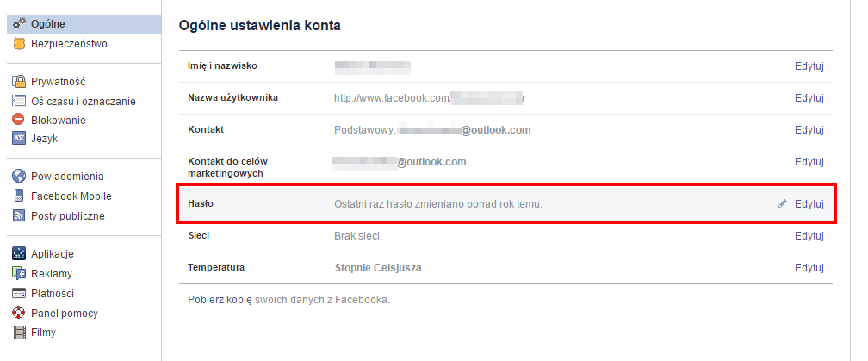This screenshot has height=361, width=868.
Task: Edit the Nazwa użytkownika row
Action: (x=809, y=98)
